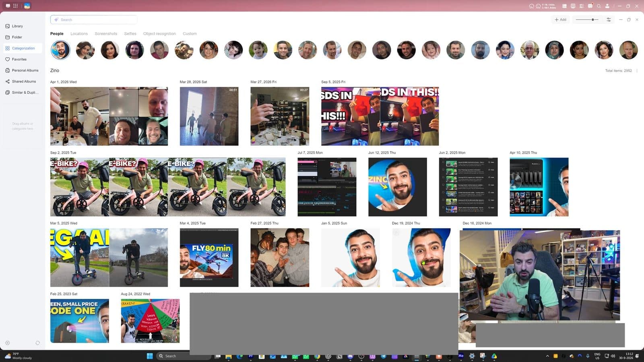
Task: Open the Feb 27, 2025 group photo
Action: coord(280,258)
